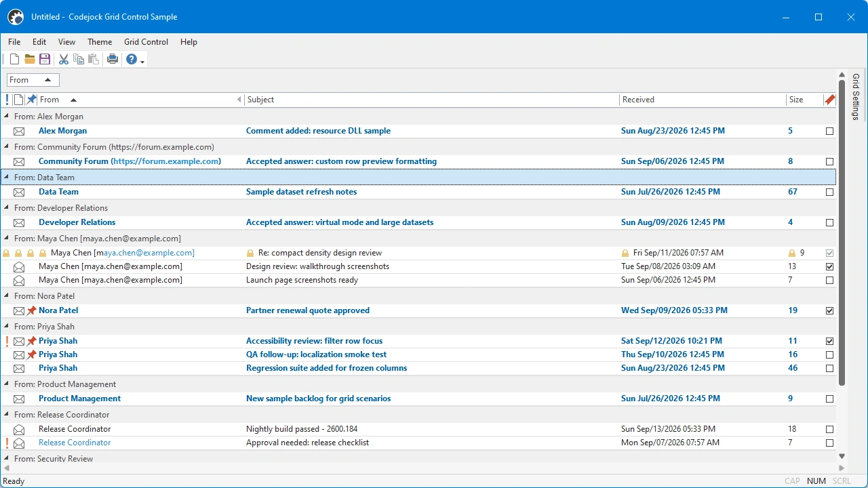868x488 pixels.
Task: Select the Launch page screenshots ready message
Action: (x=419, y=280)
